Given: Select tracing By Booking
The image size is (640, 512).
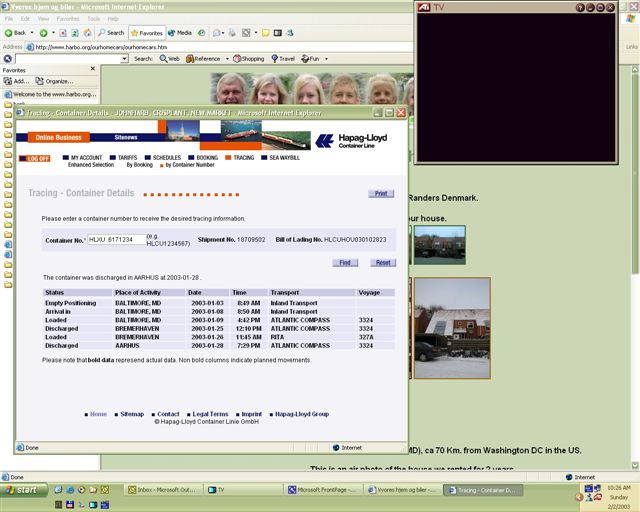Looking at the screenshot, I should click(x=140, y=165).
